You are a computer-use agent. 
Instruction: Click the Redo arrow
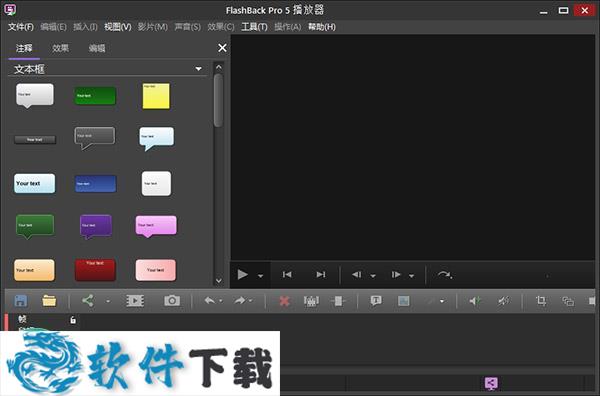coord(240,301)
